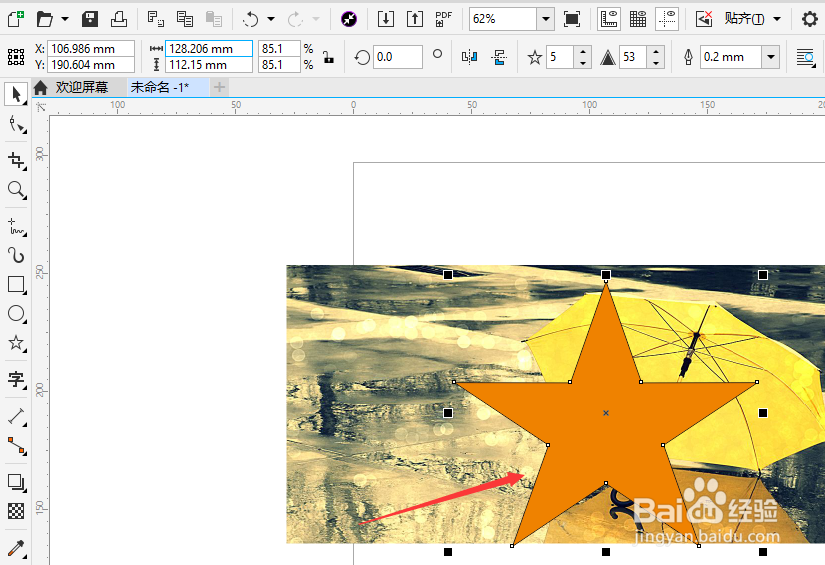Decrease the star sharpness with down arrow
Screen dimensions: 825x565
tap(656, 63)
